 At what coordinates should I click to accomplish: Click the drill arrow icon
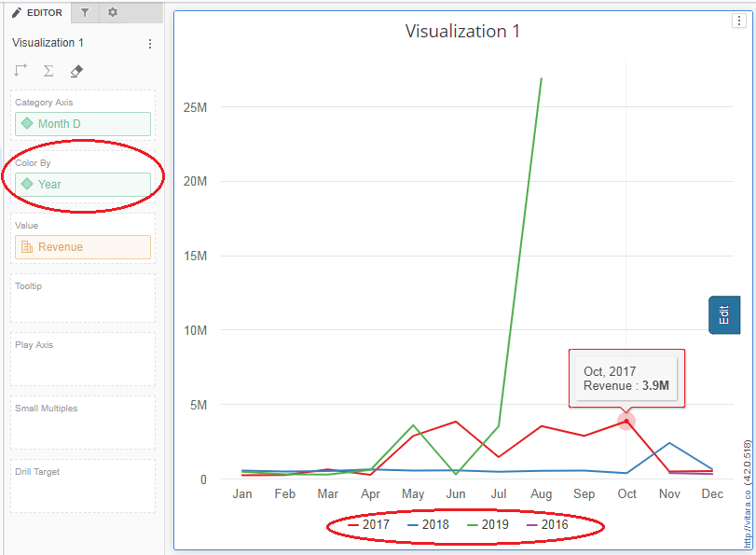(x=20, y=70)
